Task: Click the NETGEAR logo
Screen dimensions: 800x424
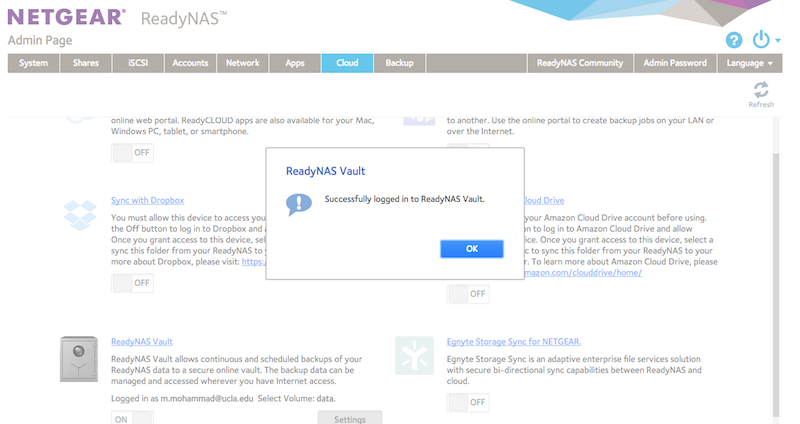Action: (x=66, y=17)
